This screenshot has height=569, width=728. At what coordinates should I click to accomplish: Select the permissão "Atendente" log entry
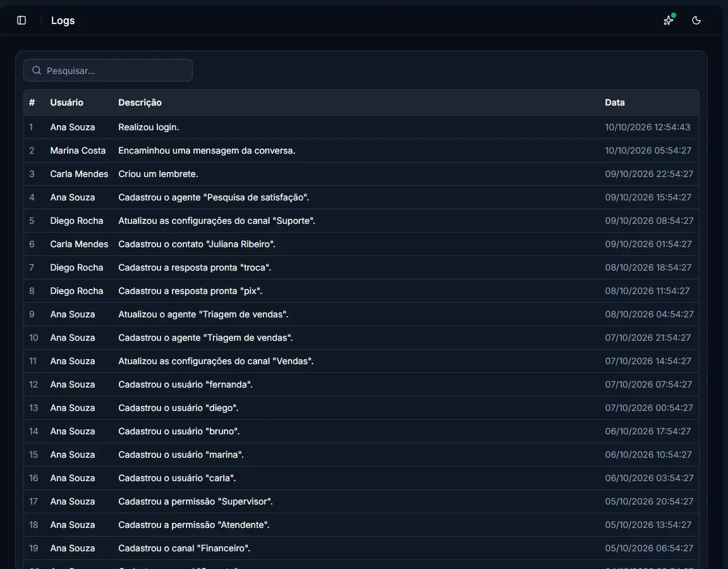click(x=194, y=525)
